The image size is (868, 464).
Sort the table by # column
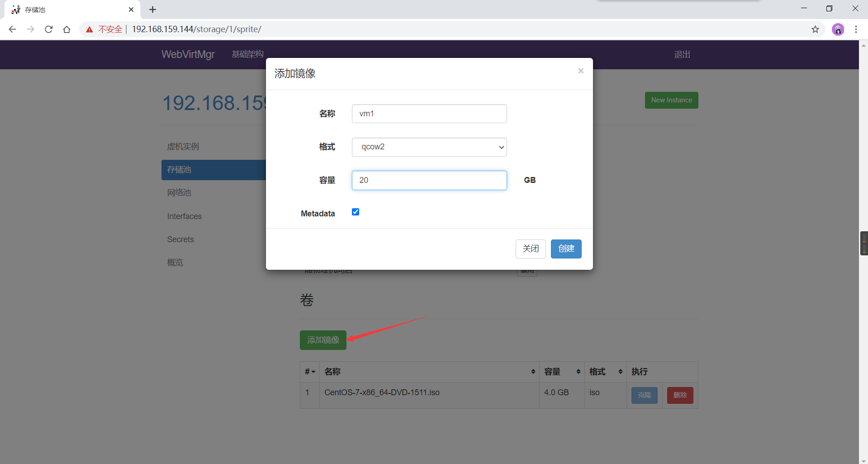coord(310,372)
